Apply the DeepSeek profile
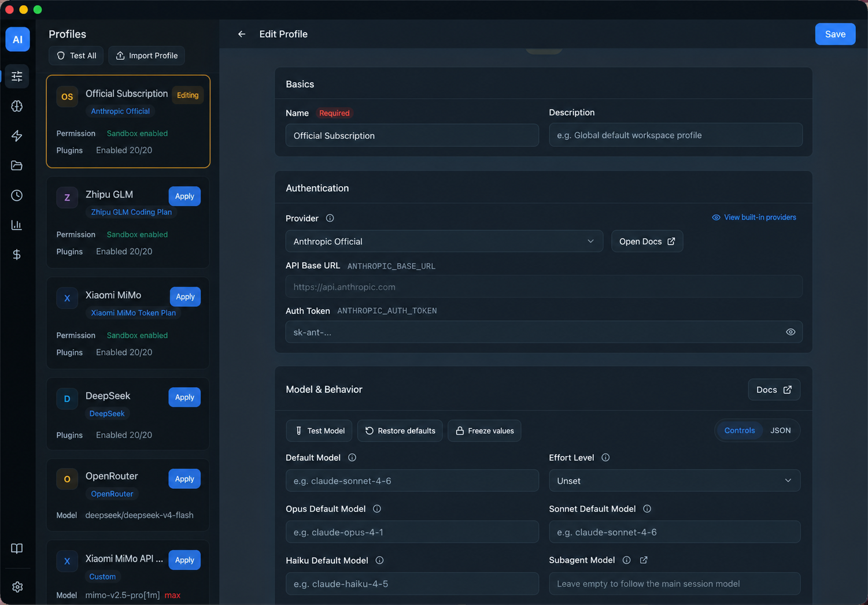This screenshot has width=868, height=605. [x=184, y=398]
